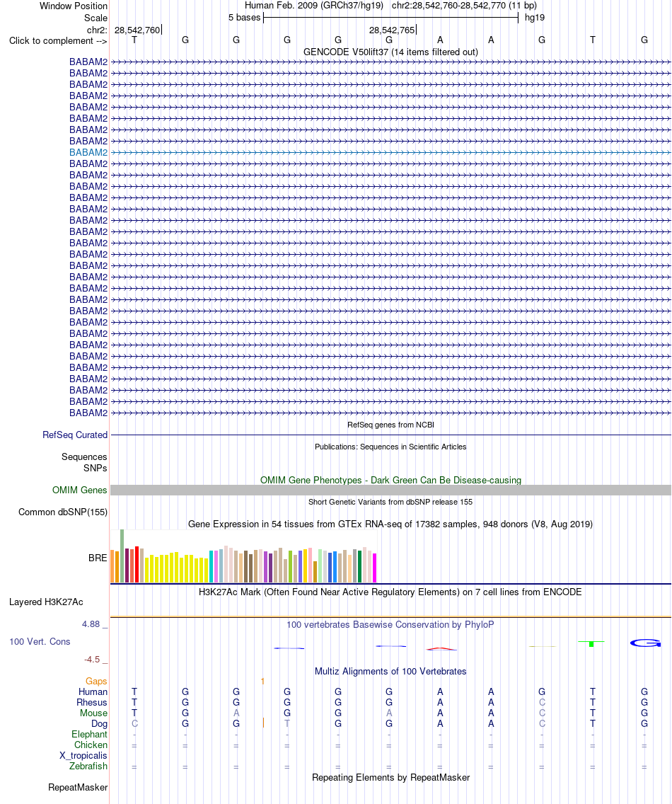This screenshot has width=672, height=804.
Task: Click the GTEx BRE tissue expression bar chart
Action: 243,556
